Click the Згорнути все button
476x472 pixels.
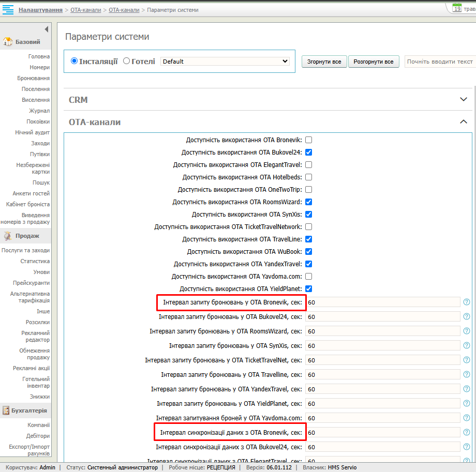[x=324, y=62]
